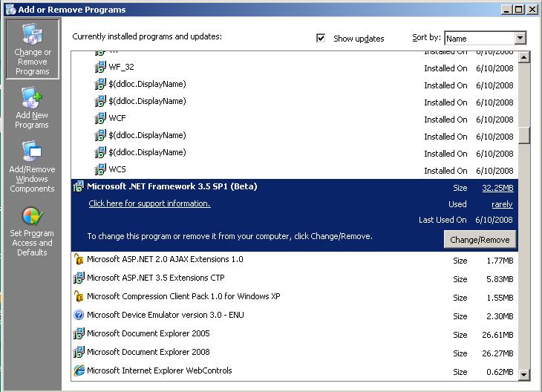This screenshot has height=392, width=542.
Task: Click the 2.30MB size value
Action: point(500,316)
